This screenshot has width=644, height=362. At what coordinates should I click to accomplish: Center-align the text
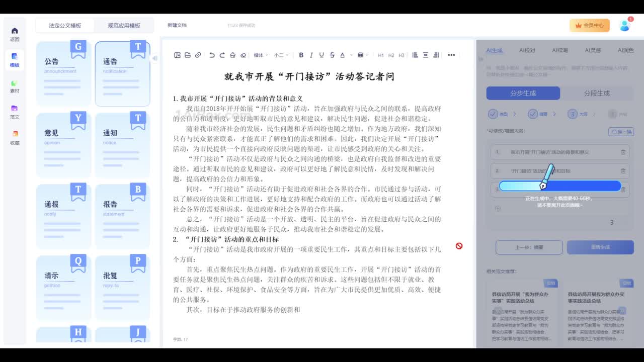(426, 55)
